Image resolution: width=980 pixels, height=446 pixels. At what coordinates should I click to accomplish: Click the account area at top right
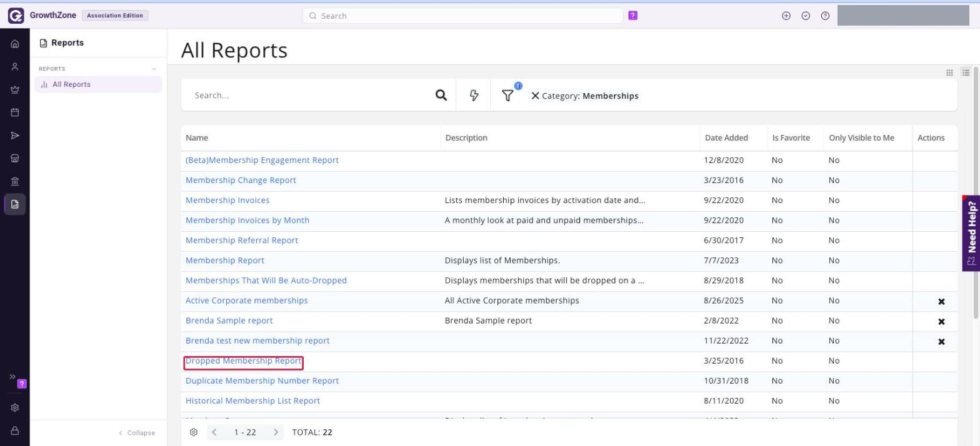pyautogui.click(x=902, y=16)
